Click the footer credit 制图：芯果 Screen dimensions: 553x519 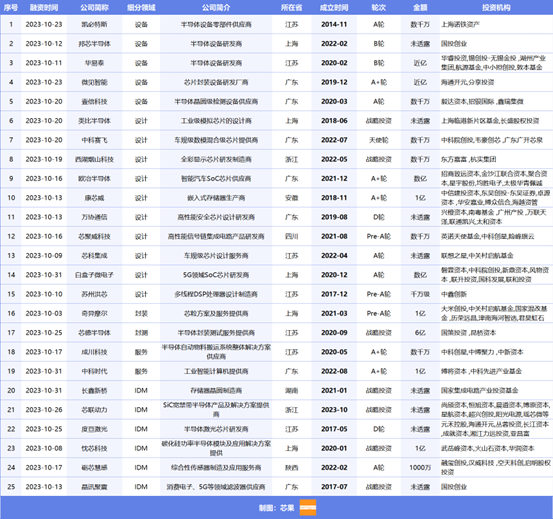pos(276,508)
